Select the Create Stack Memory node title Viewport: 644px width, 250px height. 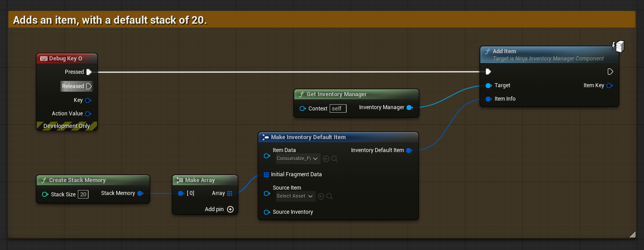[x=77, y=180]
